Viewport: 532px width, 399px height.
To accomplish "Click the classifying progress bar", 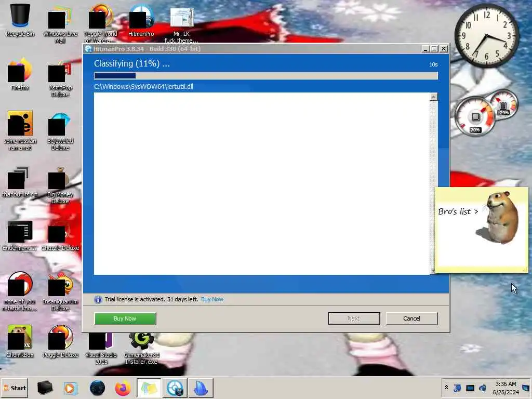I will click(266, 75).
